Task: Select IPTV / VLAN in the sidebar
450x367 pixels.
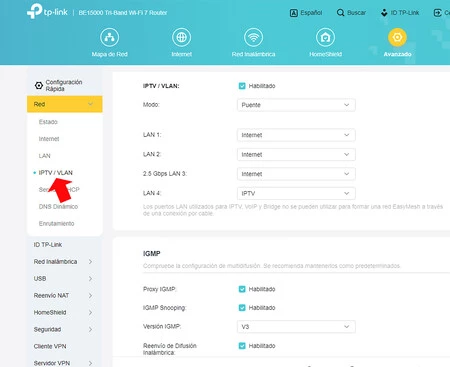Action: coord(55,173)
